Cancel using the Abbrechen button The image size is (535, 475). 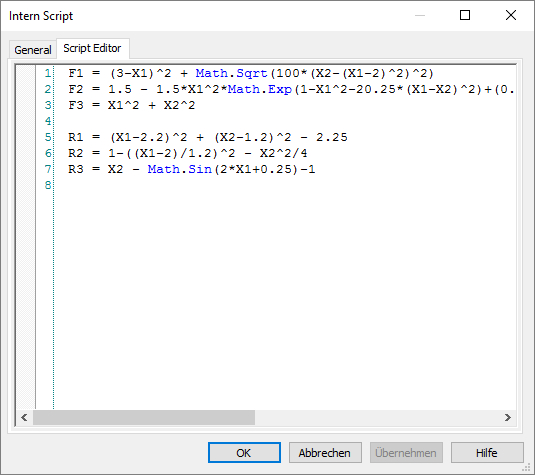coord(325,453)
